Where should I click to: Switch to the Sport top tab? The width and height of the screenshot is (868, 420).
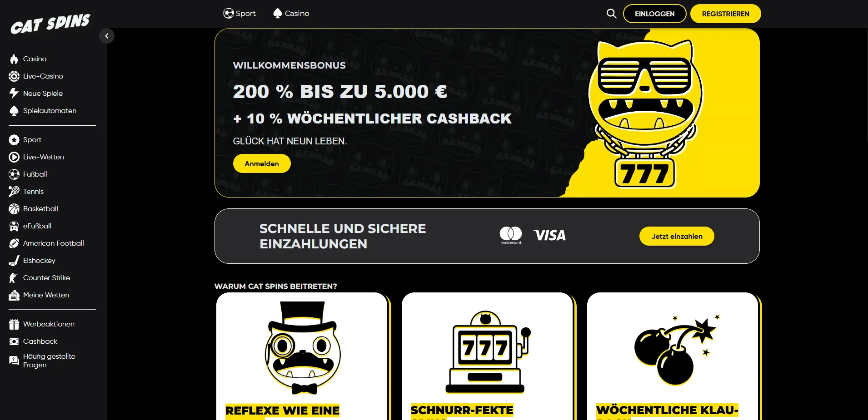coord(239,14)
